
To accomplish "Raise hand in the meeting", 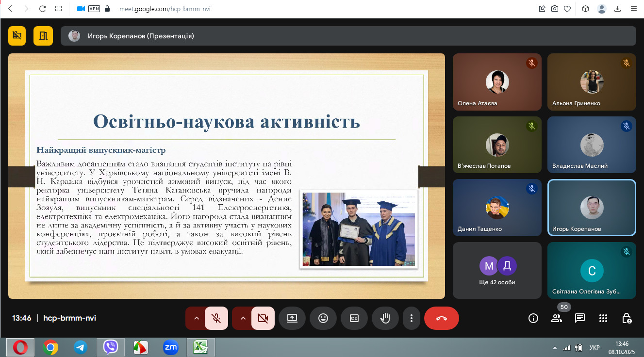I will point(385,318).
